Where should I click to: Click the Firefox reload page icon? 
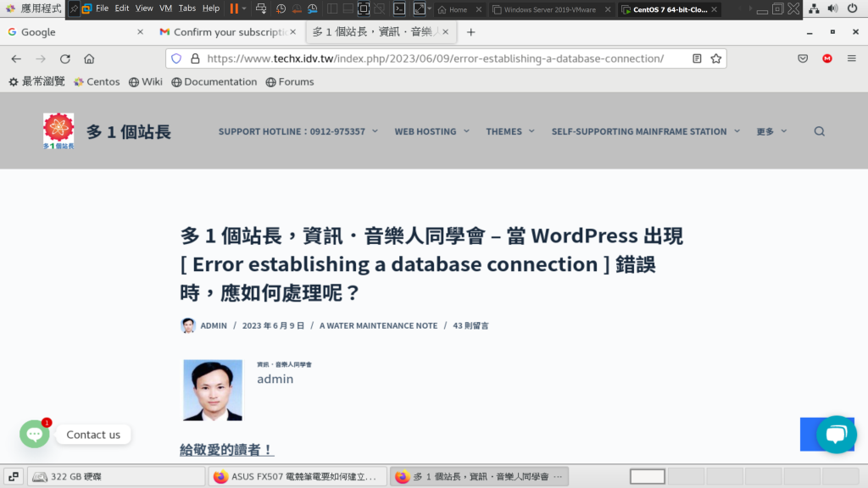[64, 58]
